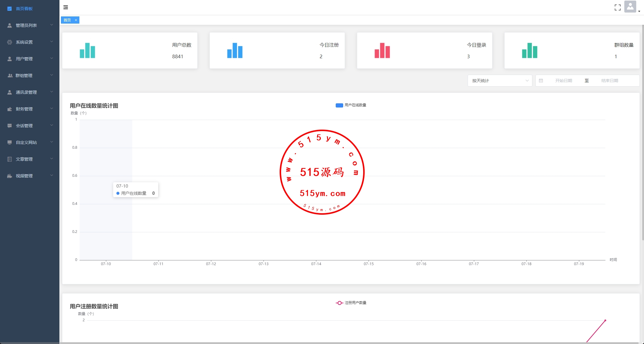
Task: Click the 财务管理 wallet icon
Action: pyautogui.click(x=10, y=109)
